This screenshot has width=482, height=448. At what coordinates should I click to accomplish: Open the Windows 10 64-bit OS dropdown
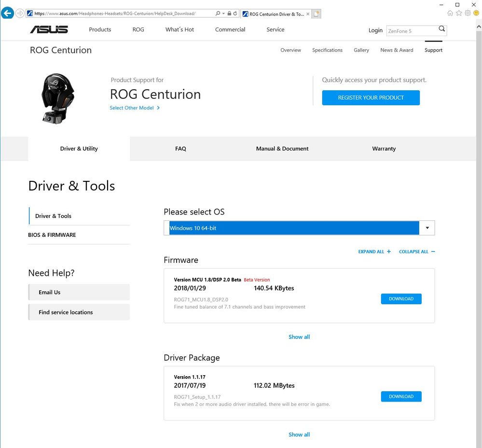click(x=299, y=228)
